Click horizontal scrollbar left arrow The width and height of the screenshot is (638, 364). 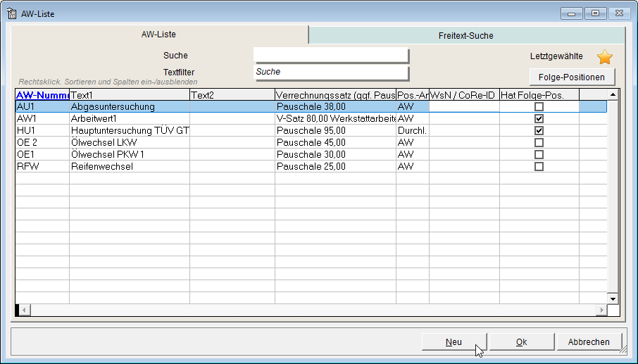point(25,310)
